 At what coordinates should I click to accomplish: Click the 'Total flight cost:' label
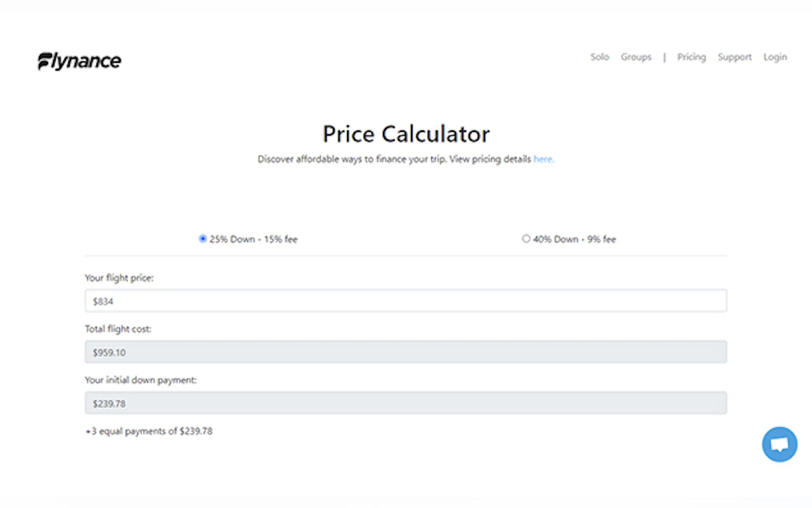coord(118,329)
